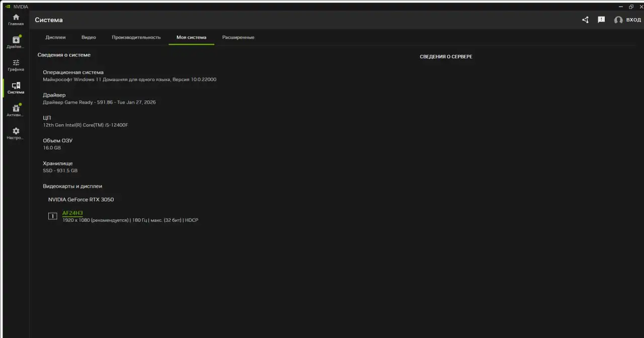Restore down the NVIDIA app window
The image size is (644, 338).
[631, 7]
